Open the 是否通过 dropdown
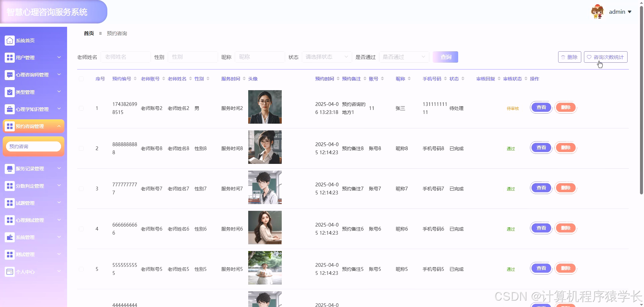The width and height of the screenshot is (644, 307). [404, 57]
